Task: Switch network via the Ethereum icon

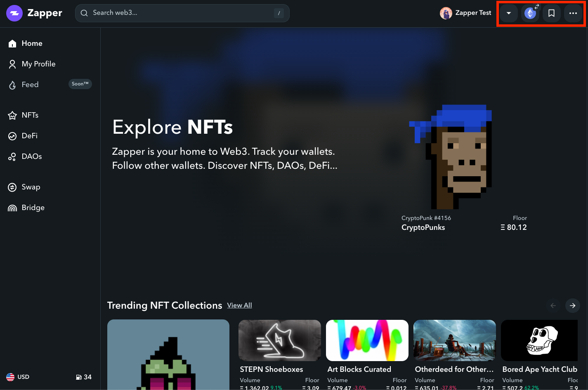Action: click(530, 13)
